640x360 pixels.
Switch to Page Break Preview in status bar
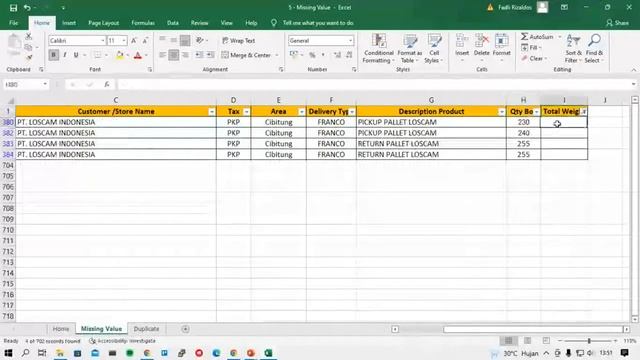coord(546,340)
